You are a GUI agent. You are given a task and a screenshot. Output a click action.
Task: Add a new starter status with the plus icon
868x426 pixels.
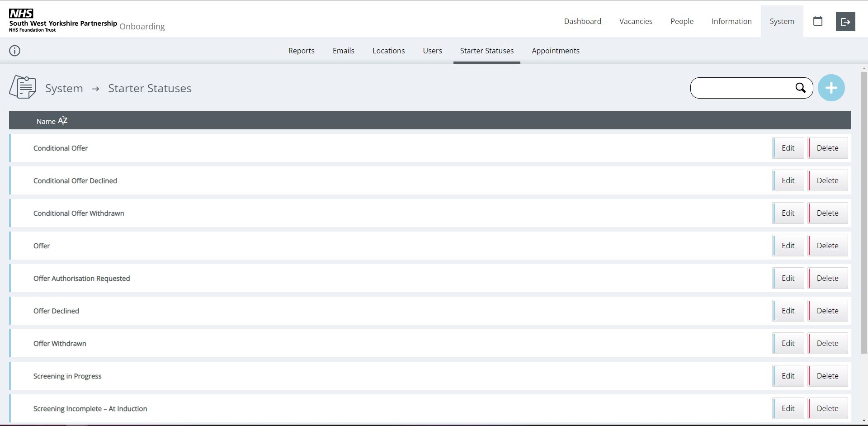[831, 88]
